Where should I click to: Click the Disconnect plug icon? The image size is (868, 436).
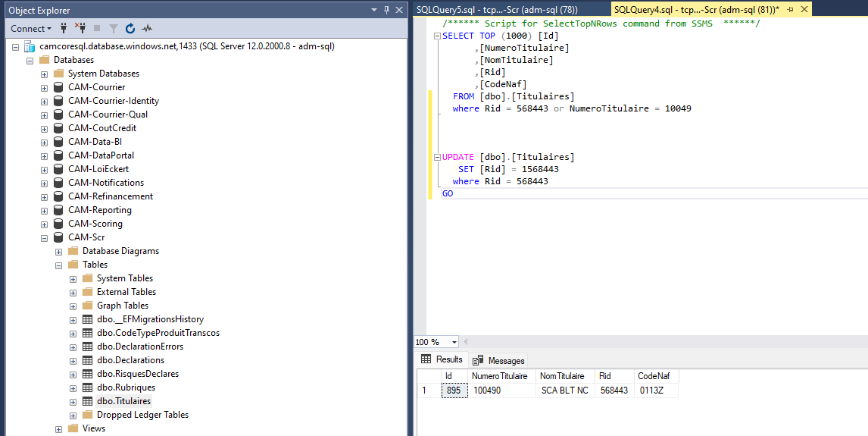tap(80, 28)
